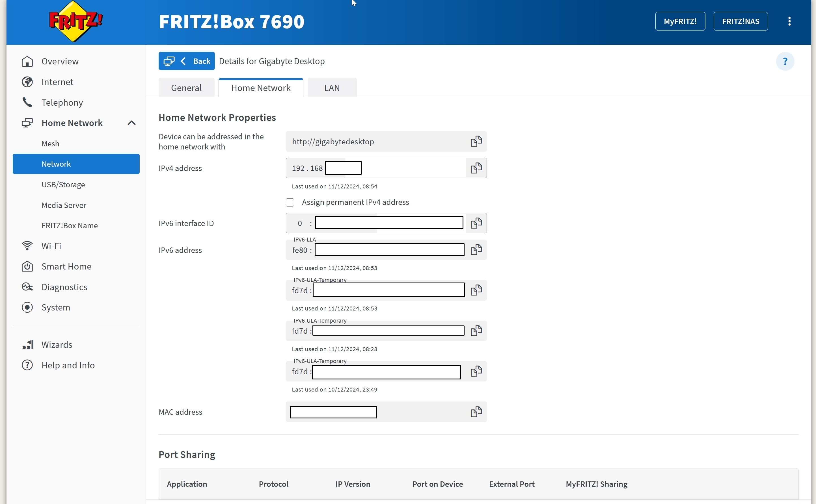Image resolution: width=816 pixels, height=504 pixels.
Task: Open the Wi-Fi menu entry
Action: pyautogui.click(x=51, y=246)
